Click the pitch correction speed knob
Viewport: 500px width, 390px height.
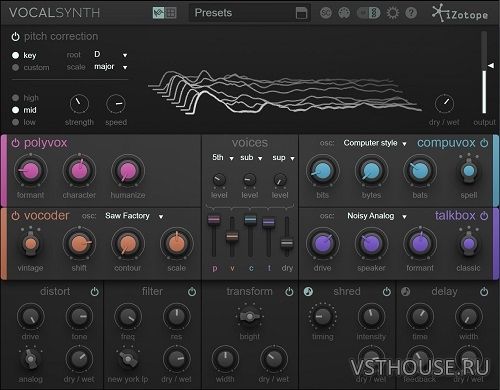(116, 104)
